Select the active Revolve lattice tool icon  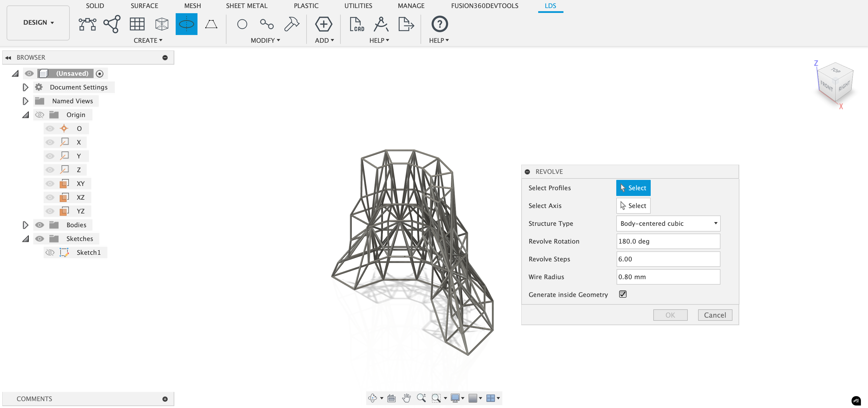[186, 24]
